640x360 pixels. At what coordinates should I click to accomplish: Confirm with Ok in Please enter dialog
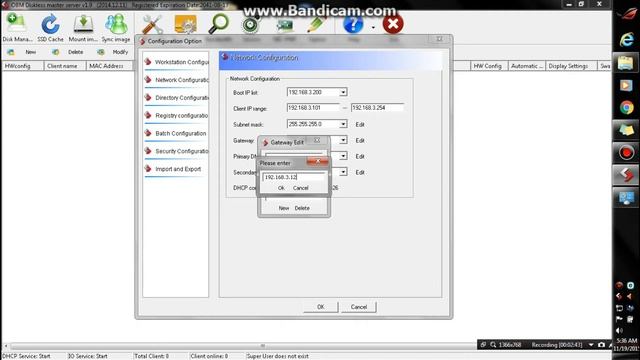pos(281,188)
